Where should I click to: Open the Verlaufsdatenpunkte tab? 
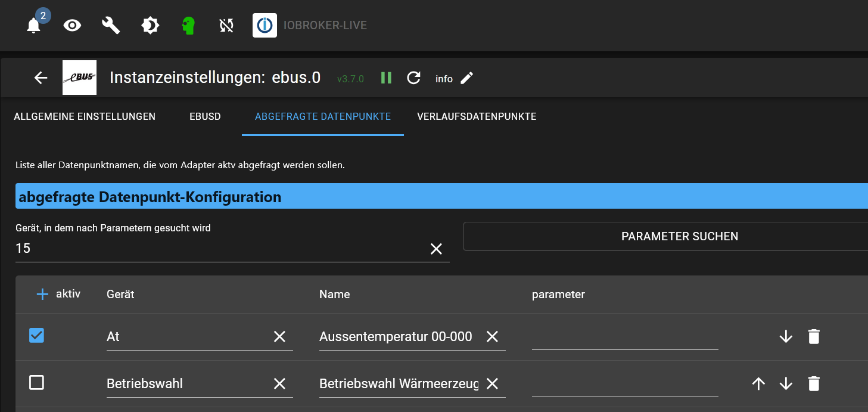477,117
